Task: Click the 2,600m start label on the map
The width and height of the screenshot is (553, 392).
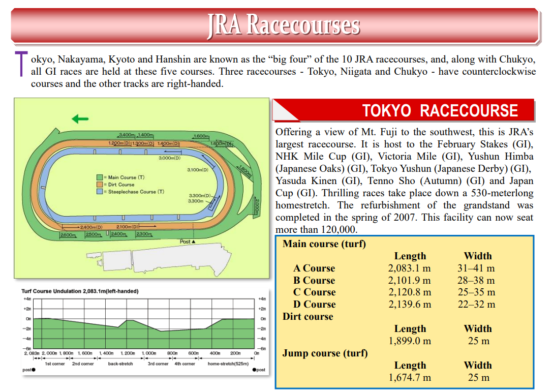Action: [68, 234]
